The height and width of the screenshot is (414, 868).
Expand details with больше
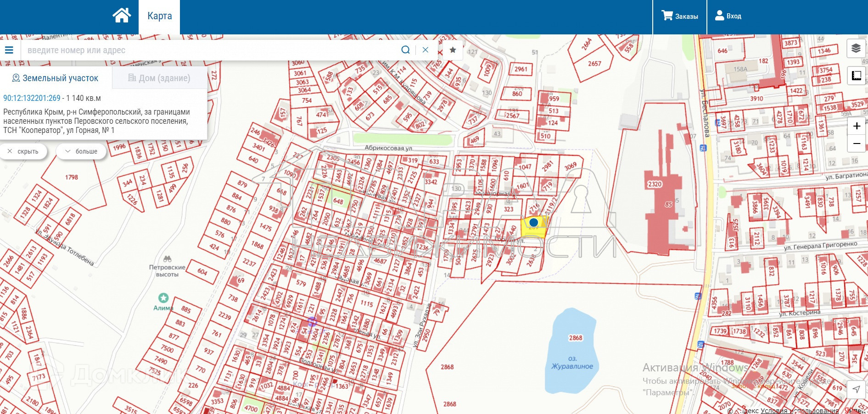pyautogui.click(x=81, y=151)
